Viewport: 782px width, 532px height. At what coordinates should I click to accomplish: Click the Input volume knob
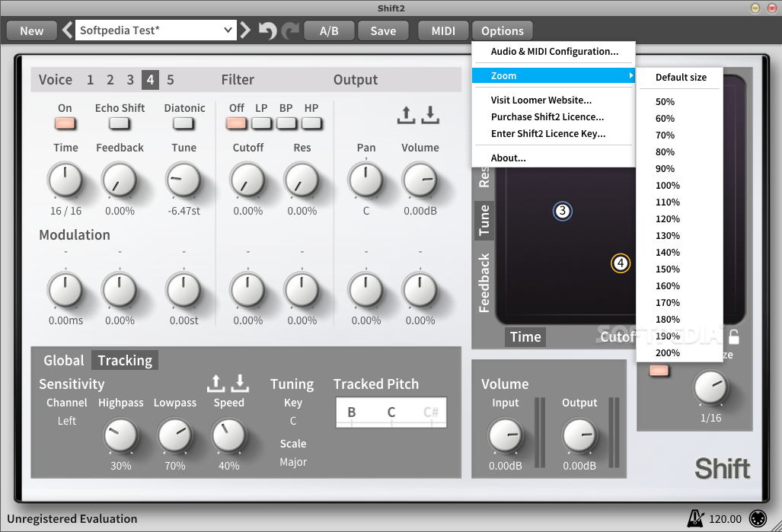(x=505, y=435)
